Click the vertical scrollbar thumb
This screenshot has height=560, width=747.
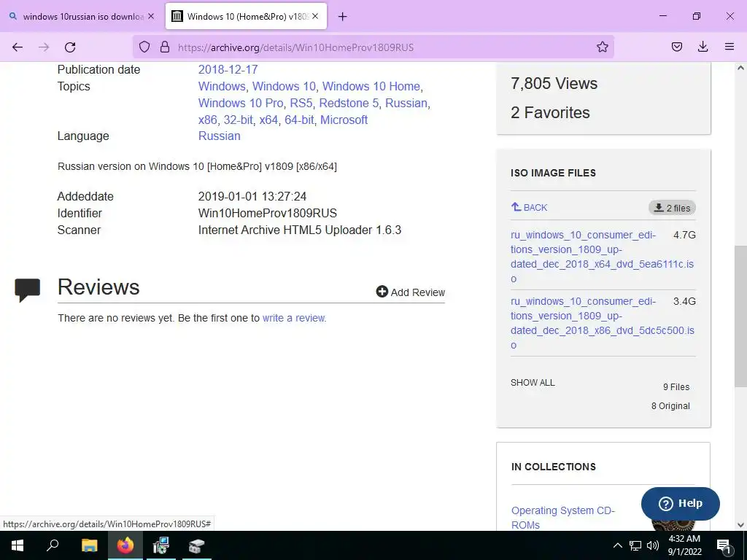click(x=740, y=316)
